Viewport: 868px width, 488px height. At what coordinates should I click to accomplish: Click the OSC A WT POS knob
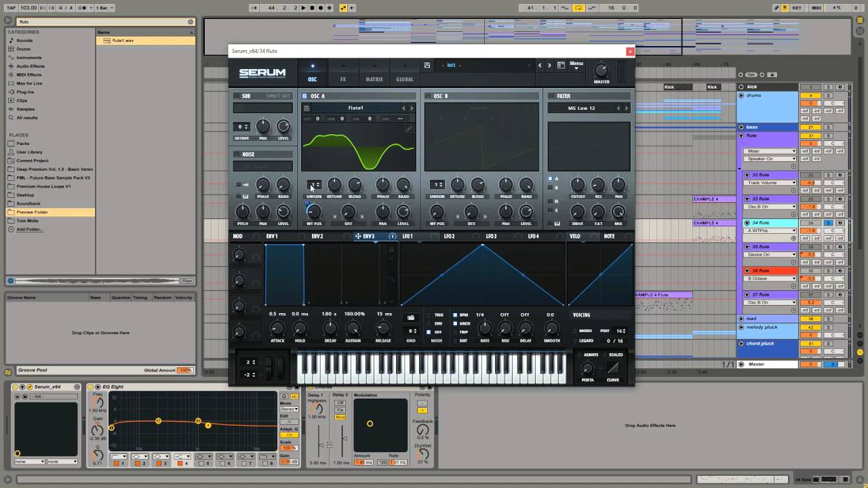314,211
